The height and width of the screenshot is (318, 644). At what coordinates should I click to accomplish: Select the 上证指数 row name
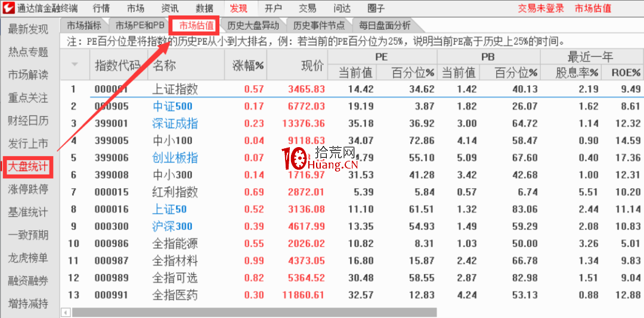coord(175,89)
